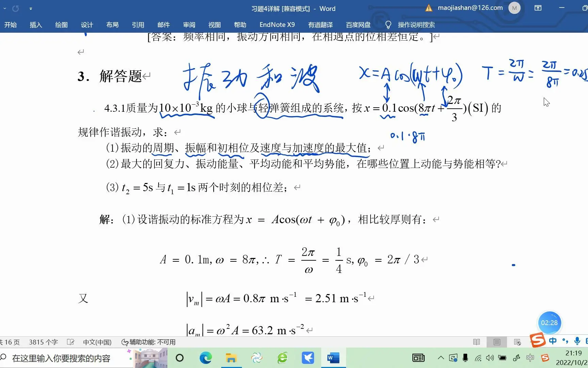588x368 pixels.
Task: Enable network connection via Wi-Fi tray icon
Action: tap(478, 358)
